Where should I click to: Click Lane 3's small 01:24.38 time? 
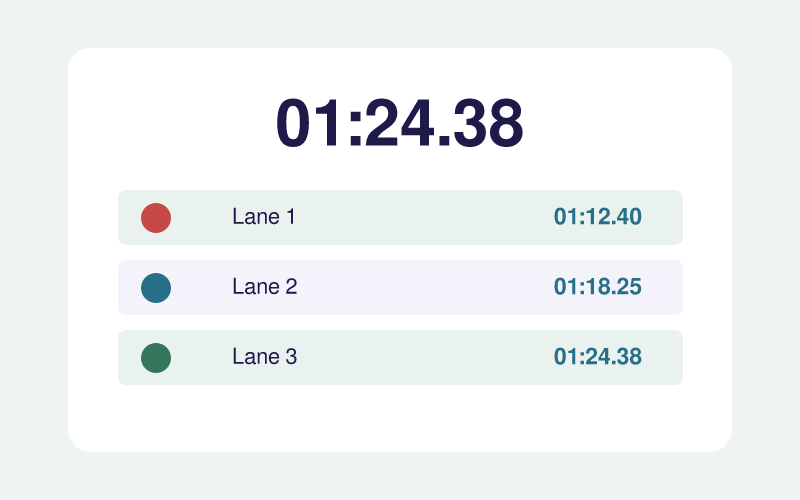tap(597, 357)
